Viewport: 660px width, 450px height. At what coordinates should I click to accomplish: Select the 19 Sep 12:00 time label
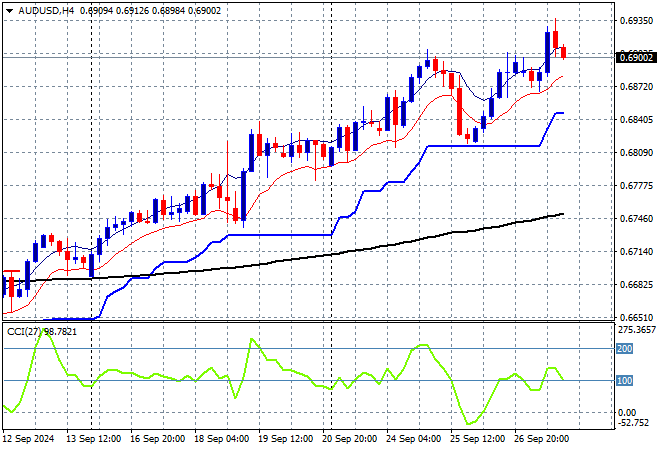click(285, 439)
